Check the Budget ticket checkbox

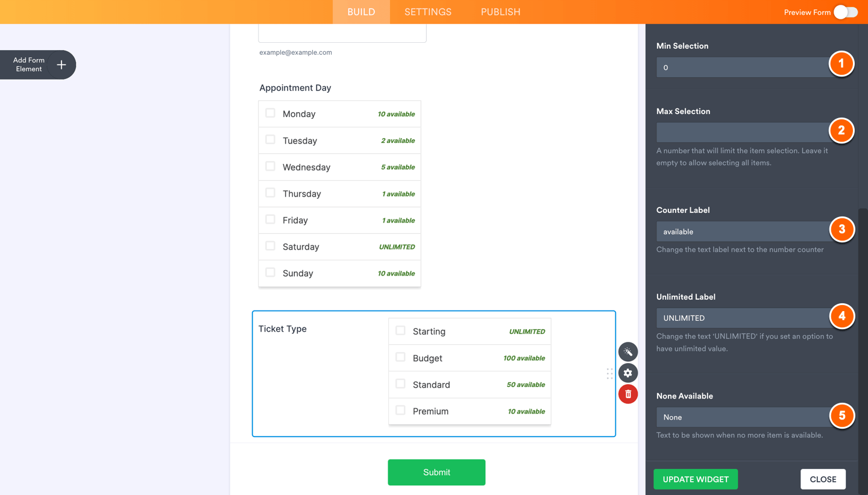(400, 358)
